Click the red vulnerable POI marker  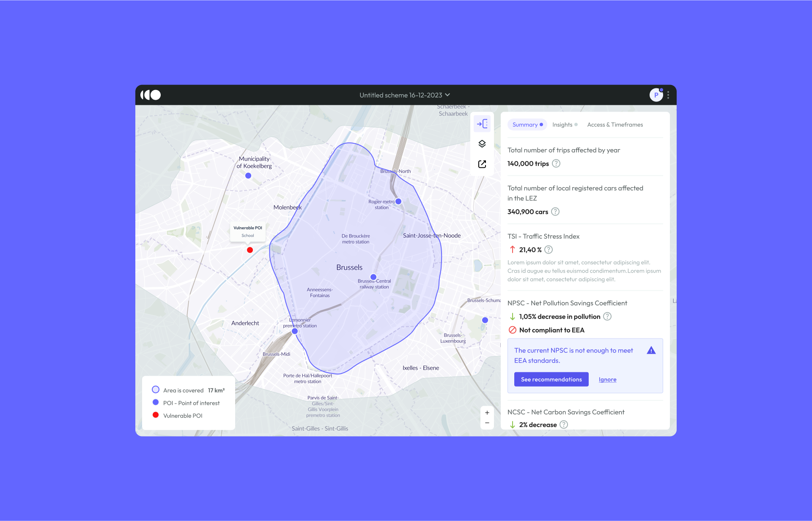250,250
